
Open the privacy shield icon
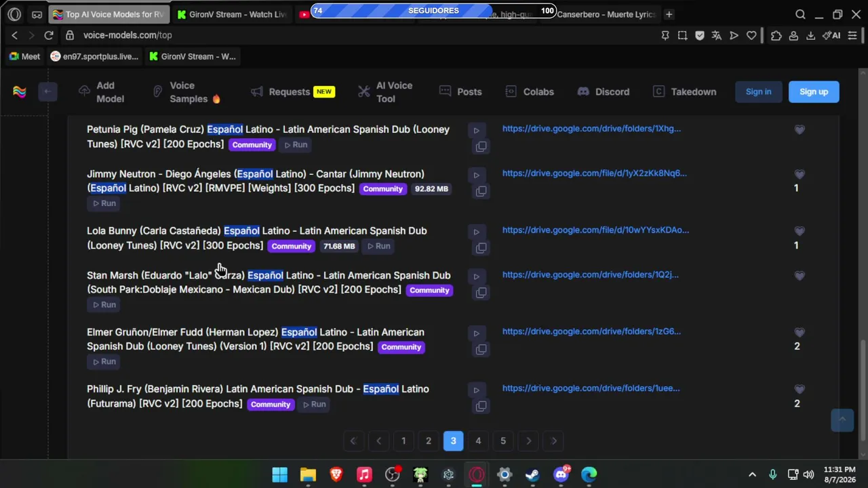click(700, 35)
